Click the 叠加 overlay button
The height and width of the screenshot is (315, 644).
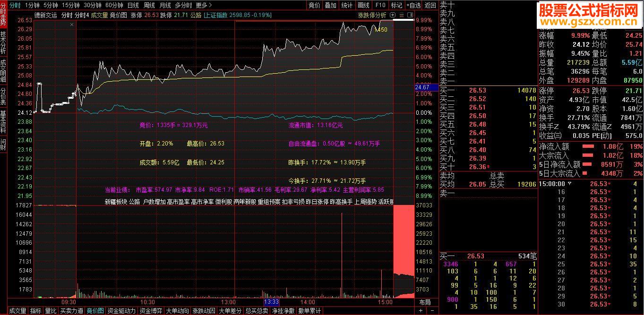pyautogui.click(x=330, y=5)
